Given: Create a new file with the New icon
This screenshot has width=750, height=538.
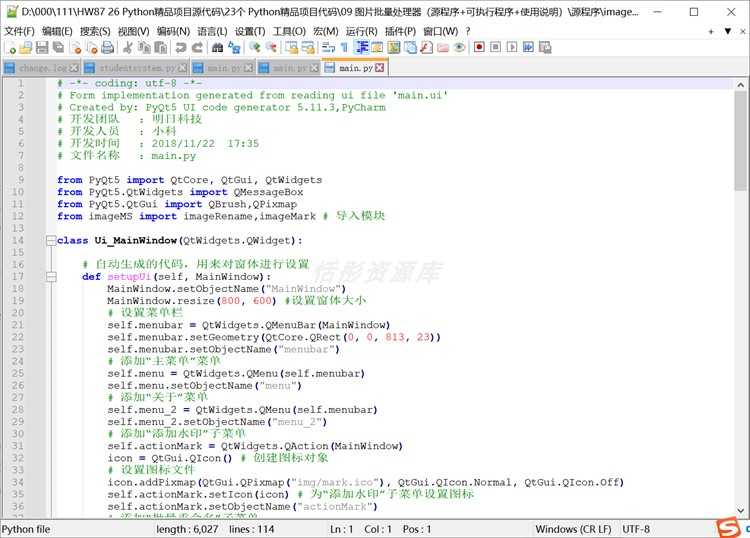Looking at the screenshot, I should (x=10, y=47).
